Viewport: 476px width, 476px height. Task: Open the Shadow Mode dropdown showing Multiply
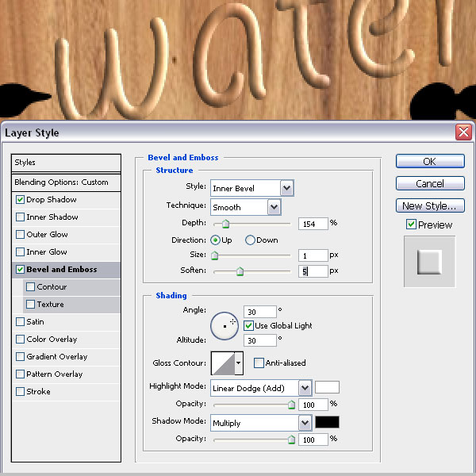click(x=261, y=423)
